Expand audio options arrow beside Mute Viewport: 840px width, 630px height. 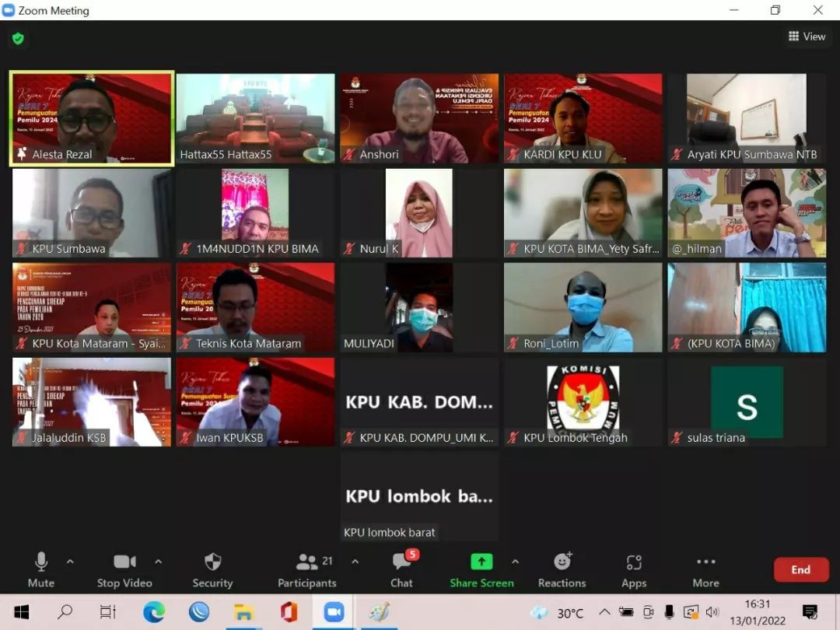coord(70,562)
